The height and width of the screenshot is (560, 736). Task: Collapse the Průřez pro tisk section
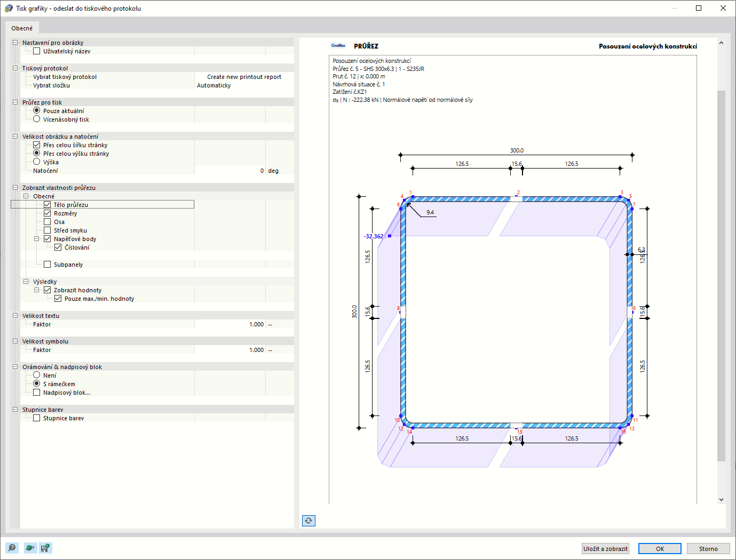[x=15, y=102]
